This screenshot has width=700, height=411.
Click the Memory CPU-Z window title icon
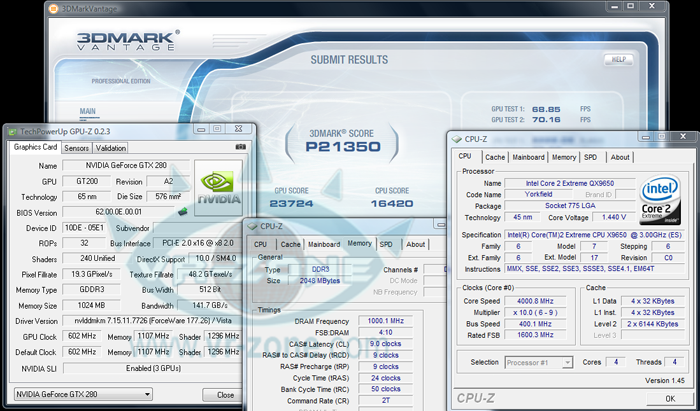click(254, 226)
